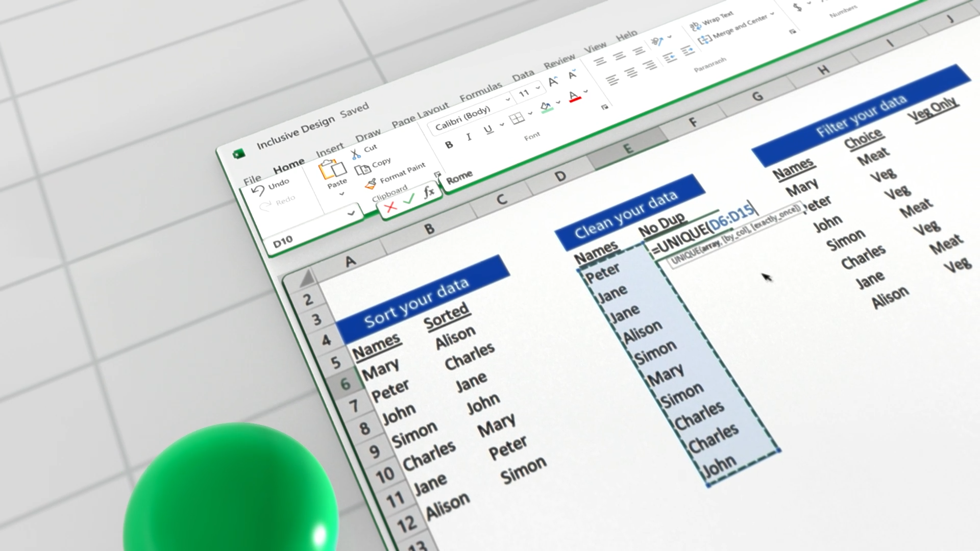Click the Font Color red A swatch
The width and height of the screenshot is (980, 551).
(x=574, y=96)
